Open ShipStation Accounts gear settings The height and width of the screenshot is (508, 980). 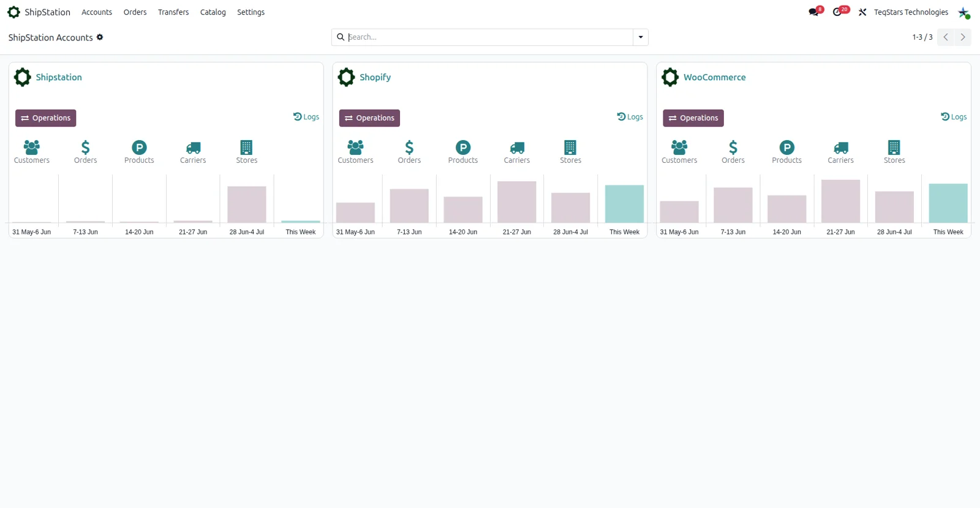[x=100, y=37]
